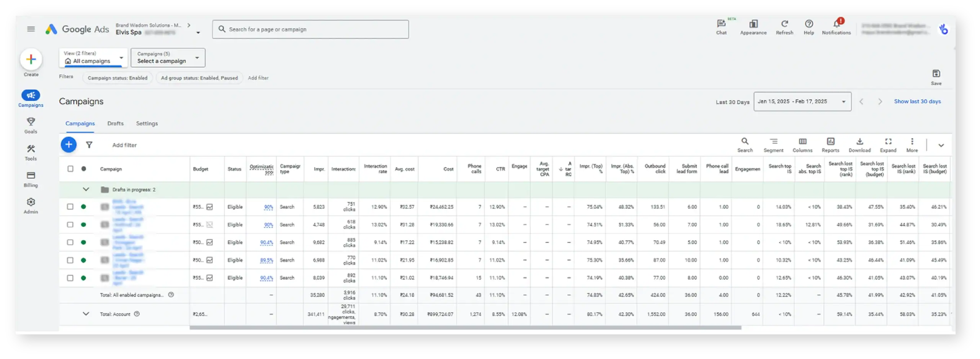
Task: Click the funnel filter icon
Action: point(89,145)
